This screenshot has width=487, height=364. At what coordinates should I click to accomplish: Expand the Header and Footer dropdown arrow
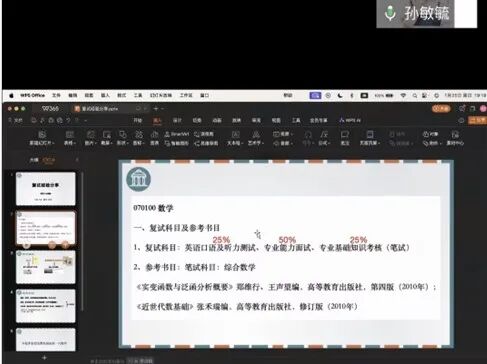point(379,143)
